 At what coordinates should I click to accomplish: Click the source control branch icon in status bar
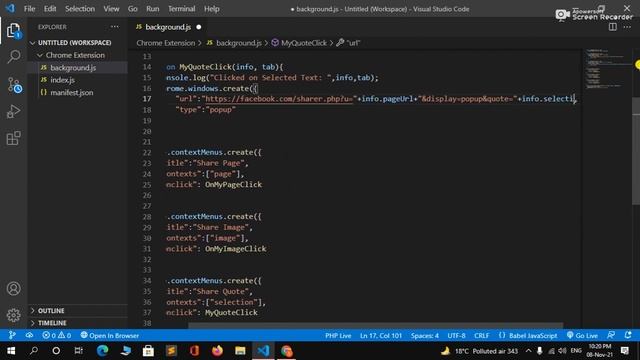(12, 335)
